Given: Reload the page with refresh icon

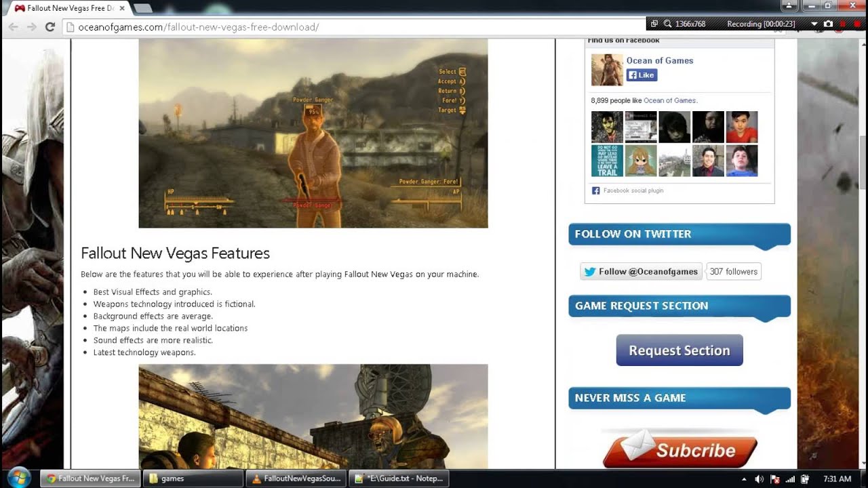Looking at the screenshot, I should pyautogui.click(x=50, y=27).
